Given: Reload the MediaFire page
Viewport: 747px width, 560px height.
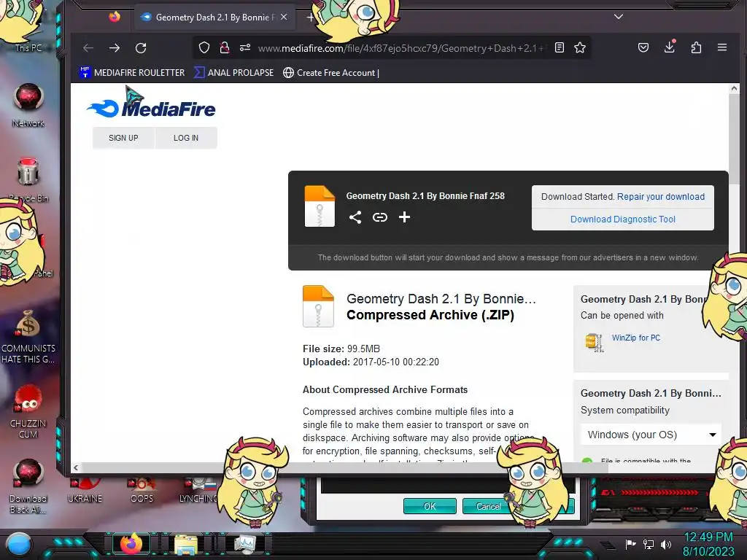Looking at the screenshot, I should point(141,47).
